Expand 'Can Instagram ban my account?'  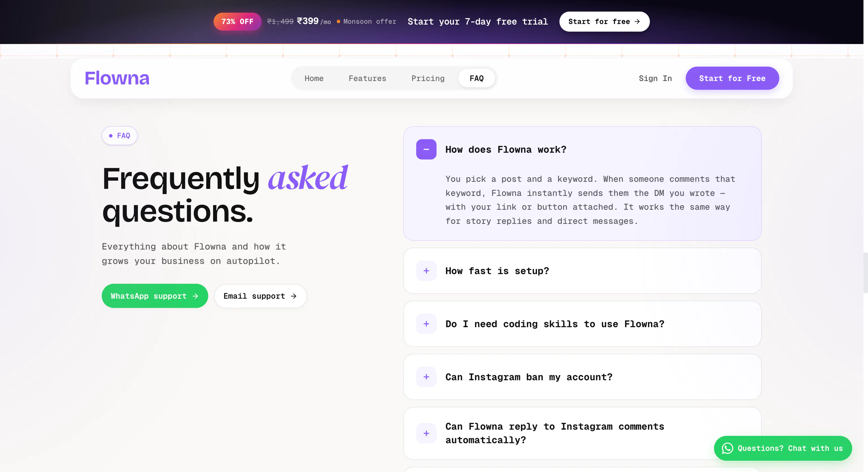click(x=582, y=377)
